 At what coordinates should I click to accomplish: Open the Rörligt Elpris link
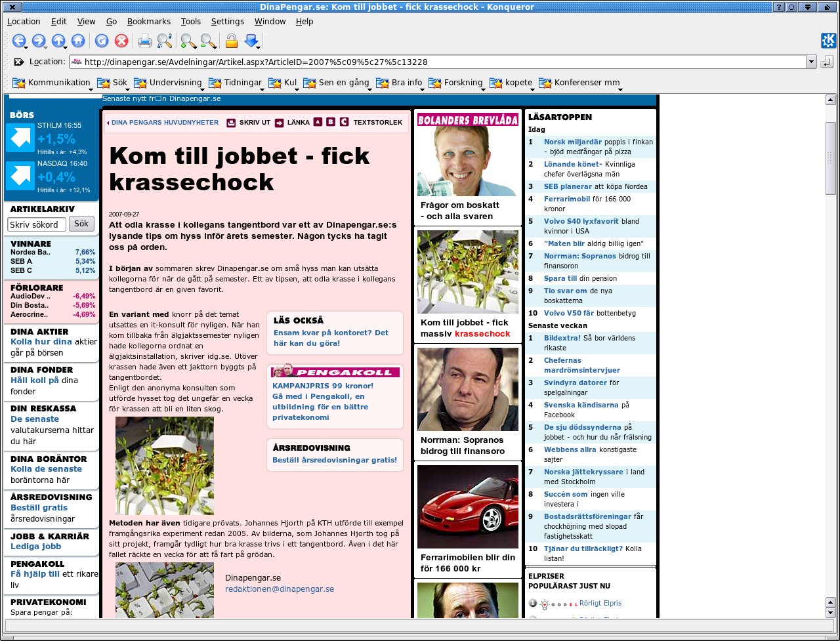click(x=600, y=603)
